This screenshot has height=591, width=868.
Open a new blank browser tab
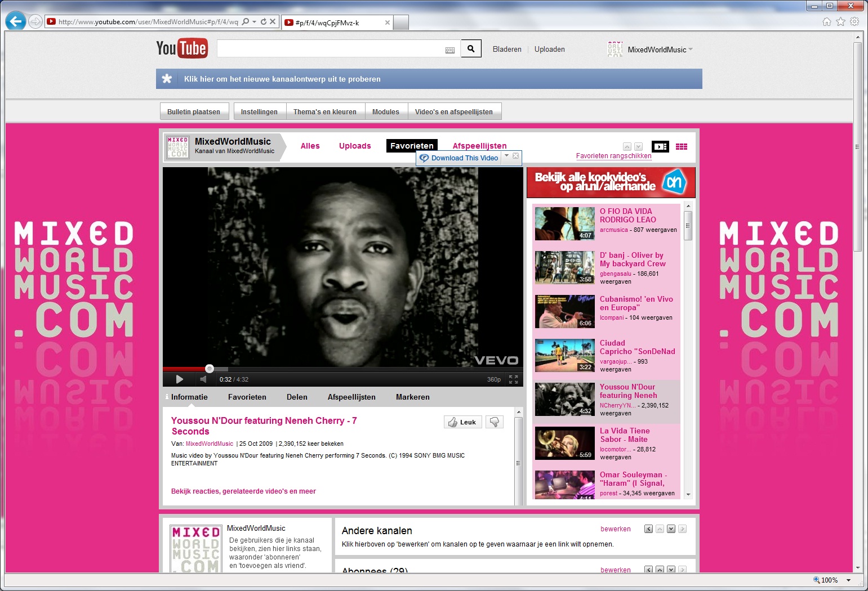tap(400, 23)
